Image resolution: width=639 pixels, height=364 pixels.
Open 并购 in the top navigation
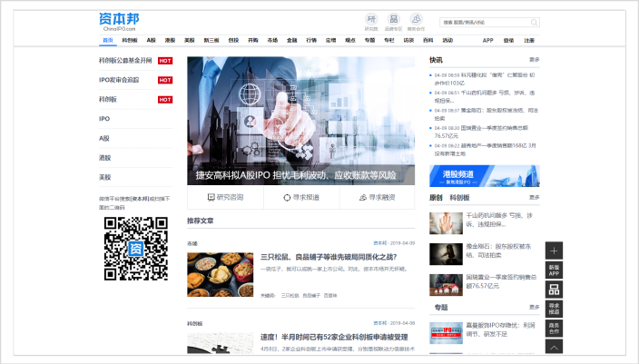pos(253,40)
